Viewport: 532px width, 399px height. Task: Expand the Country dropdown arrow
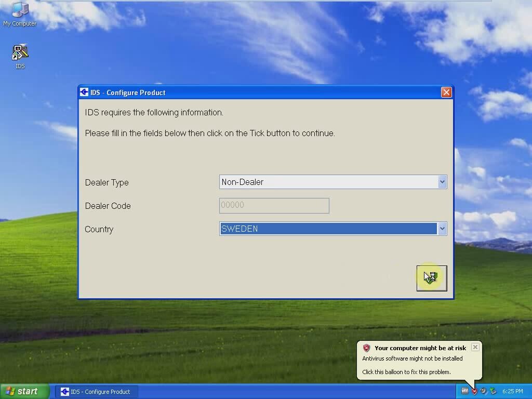click(x=442, y=229)
